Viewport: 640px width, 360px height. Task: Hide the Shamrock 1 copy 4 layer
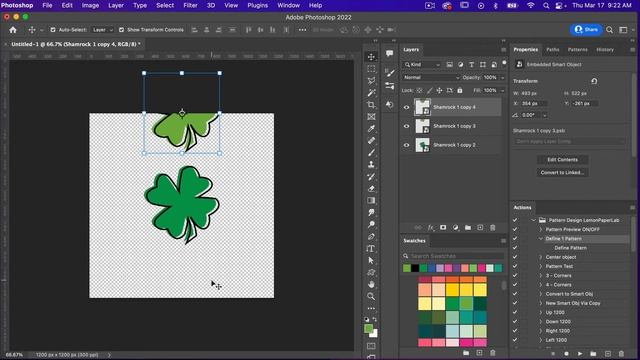point(407,107)
